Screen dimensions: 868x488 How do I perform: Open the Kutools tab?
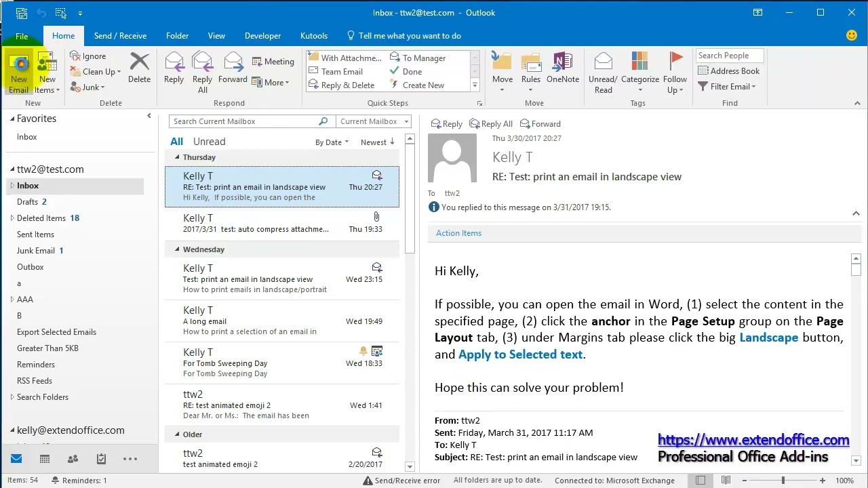tap(313, 36)
